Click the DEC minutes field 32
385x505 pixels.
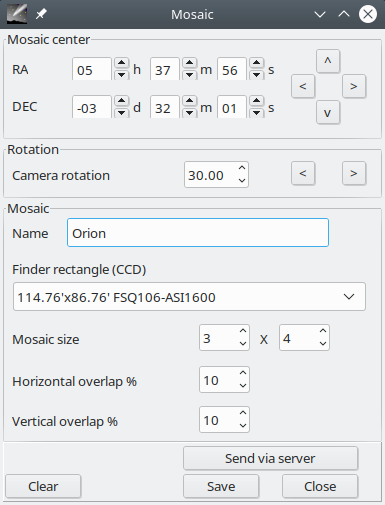tap(165, 107)
